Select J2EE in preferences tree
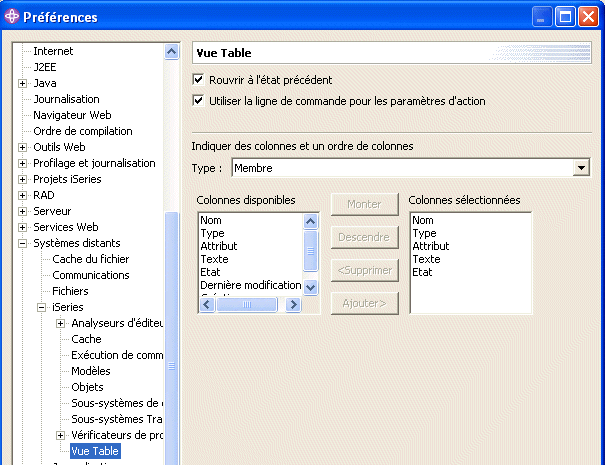The height and width of the screenshot is (465, 605). coord(45,67)
